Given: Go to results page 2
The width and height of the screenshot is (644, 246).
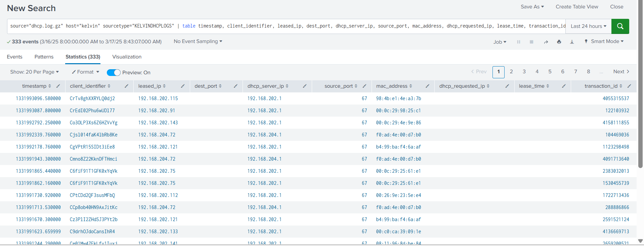Looking at the screenshot, I should (511, 72).
